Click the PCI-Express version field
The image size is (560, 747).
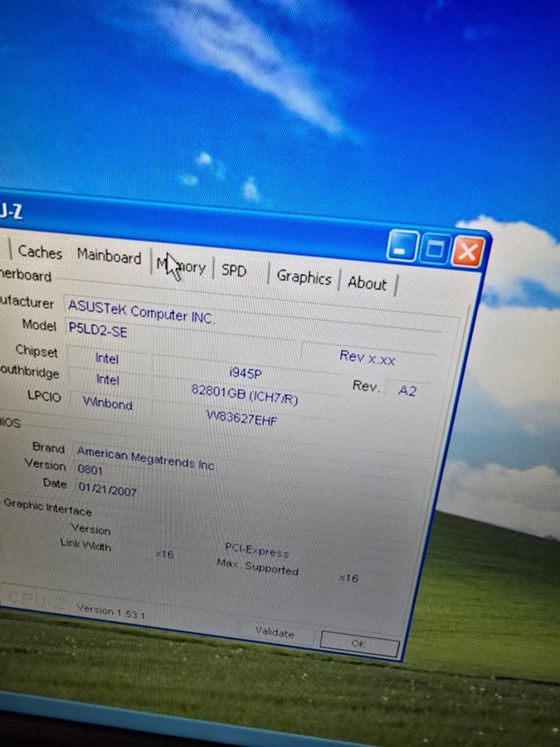click(x=256, y=549)
